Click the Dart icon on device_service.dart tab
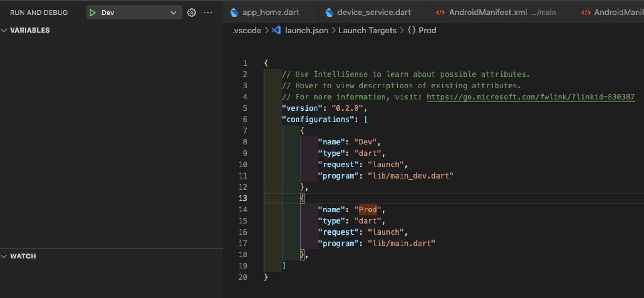The width and height of the screenshot is (644, 298). [x=329, y=13]
